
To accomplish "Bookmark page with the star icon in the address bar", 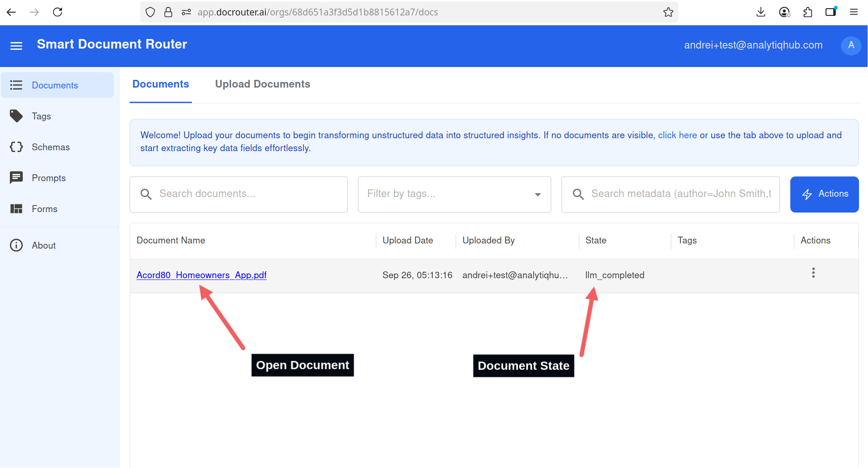I will point(668,12).
